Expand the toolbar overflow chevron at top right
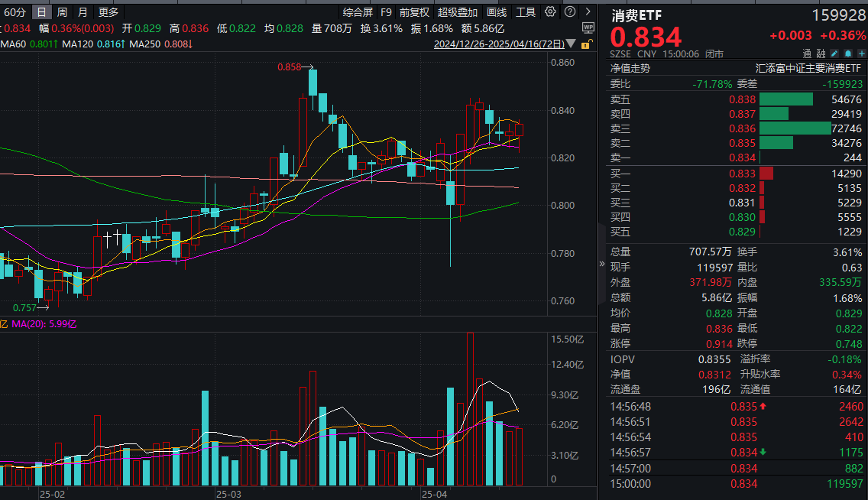 (588, 12)
